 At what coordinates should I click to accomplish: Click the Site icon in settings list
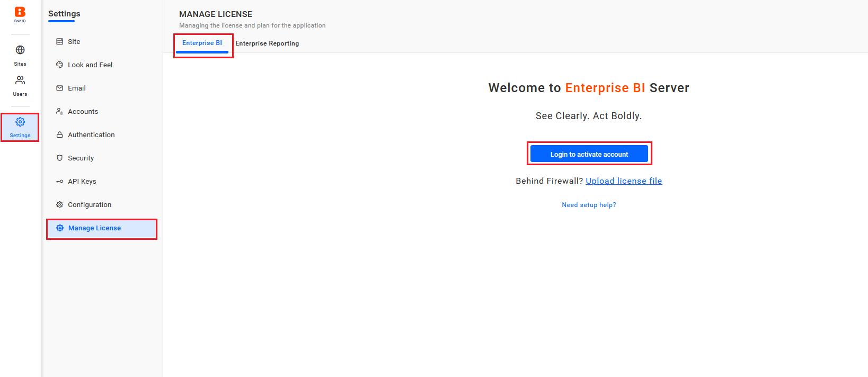[60, 41]
